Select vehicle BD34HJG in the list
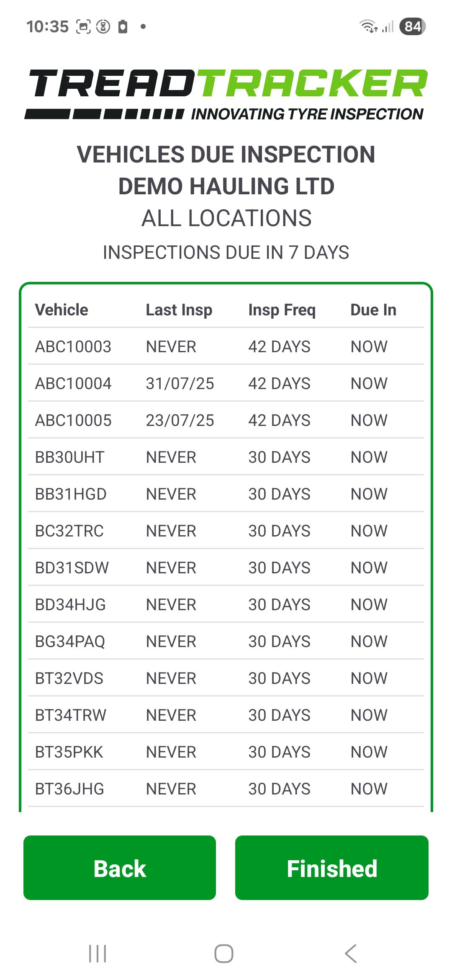Viewport: 452px width, 980px height. 70,605
